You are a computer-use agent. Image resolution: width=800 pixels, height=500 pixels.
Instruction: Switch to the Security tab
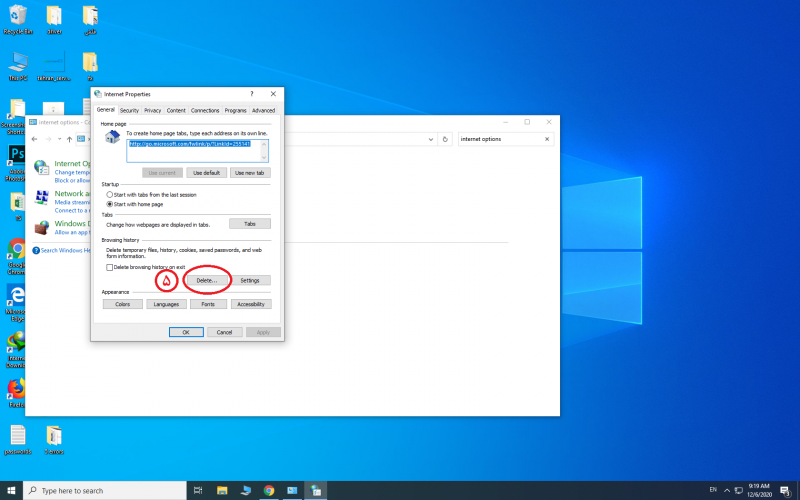129,110
